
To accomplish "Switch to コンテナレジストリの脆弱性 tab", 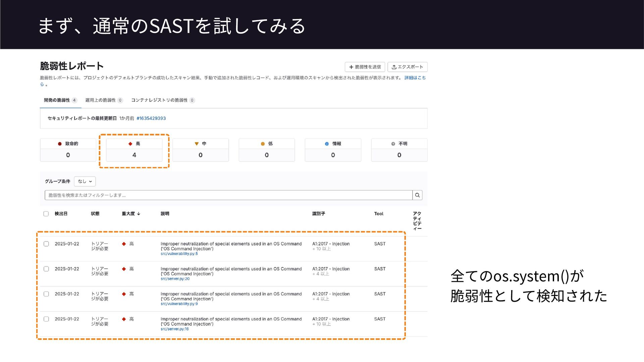I will tap(163, 100).
